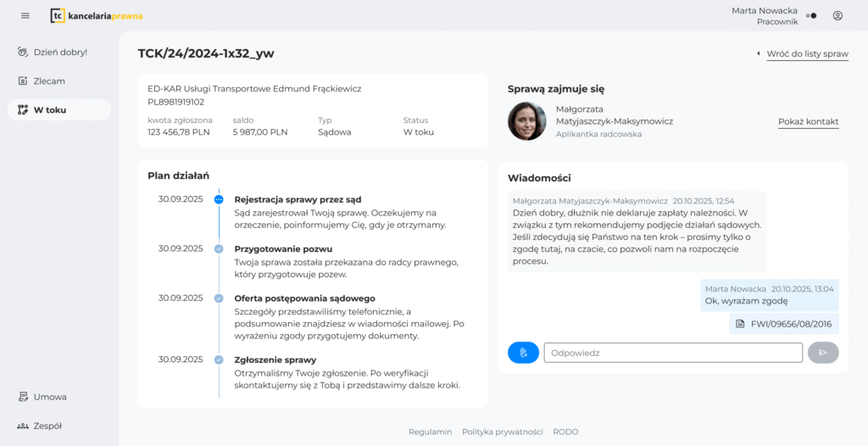868x446 pixels.
Task: Select W toku in the sidebar
Action: 49,109
